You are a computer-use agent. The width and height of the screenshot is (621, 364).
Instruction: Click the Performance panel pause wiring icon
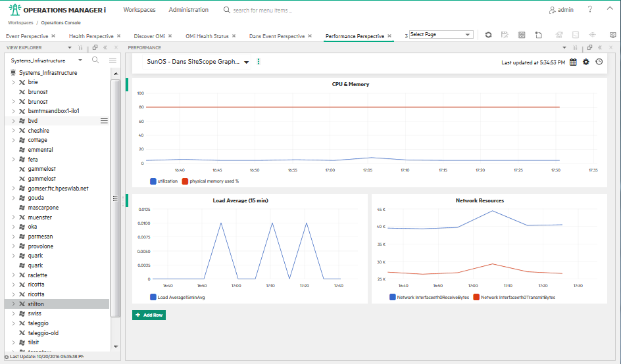(575, 47)
